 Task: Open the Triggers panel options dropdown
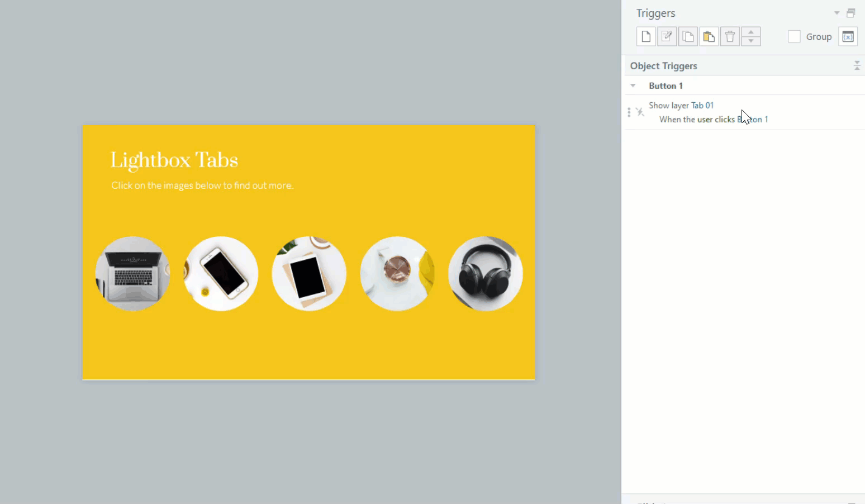(837, 13)
